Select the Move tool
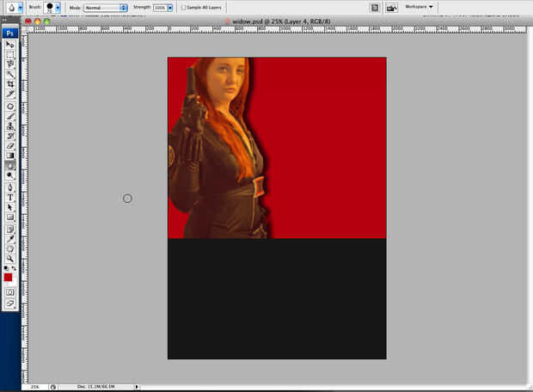This screenshot has width=533, height=392. click(x=9, y=45)
